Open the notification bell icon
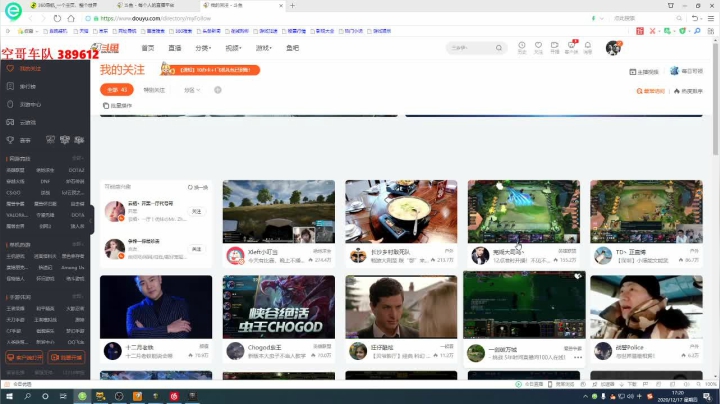Viewport: 720px width, 404px height. click(x=588, y=45)
